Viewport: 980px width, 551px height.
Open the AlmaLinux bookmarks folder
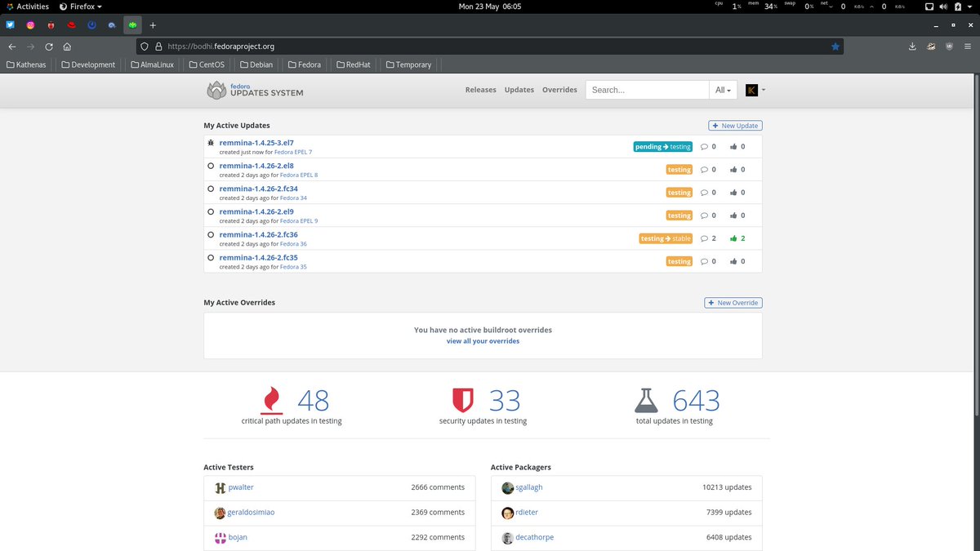(x=150, y=64)
